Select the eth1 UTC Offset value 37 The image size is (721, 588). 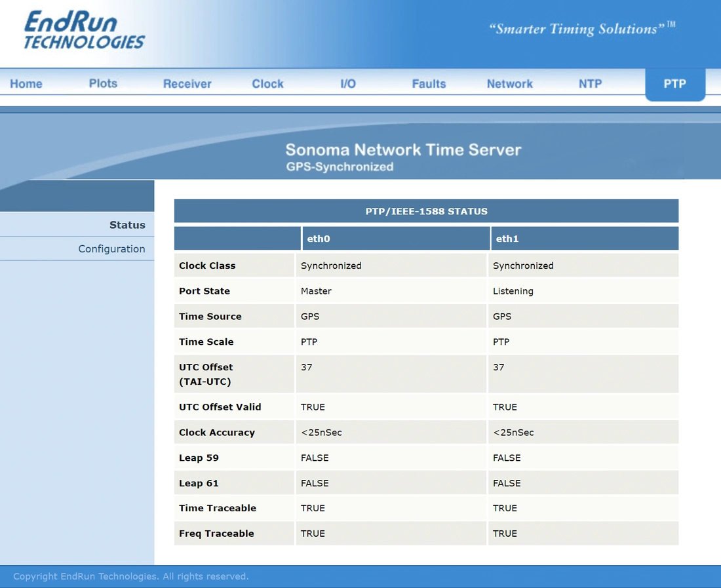499,367
